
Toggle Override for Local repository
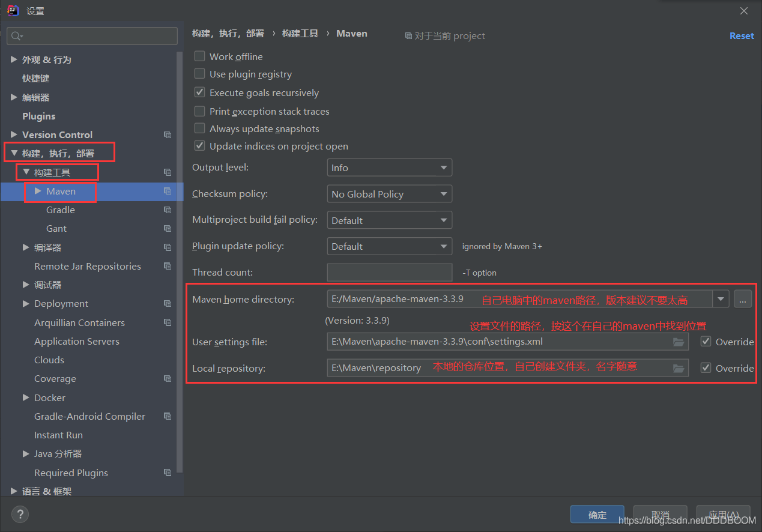tap(706, 368)
